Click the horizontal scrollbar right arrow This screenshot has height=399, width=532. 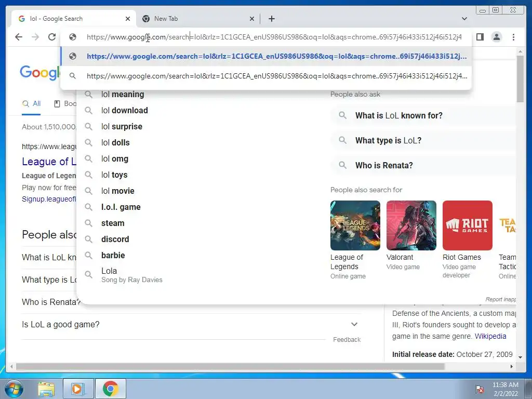pyautogui.click(x=512, y=366)
